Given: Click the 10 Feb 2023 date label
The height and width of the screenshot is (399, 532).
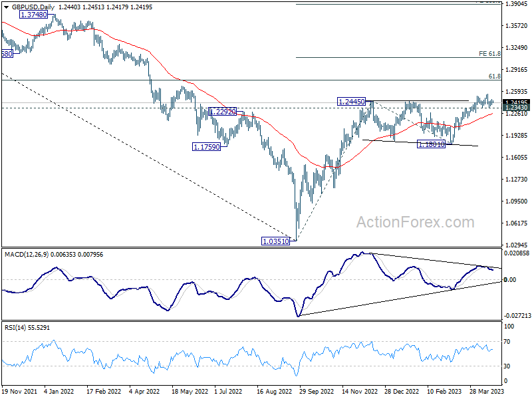Looking at the screenshot, I should [x=444, y=391].
